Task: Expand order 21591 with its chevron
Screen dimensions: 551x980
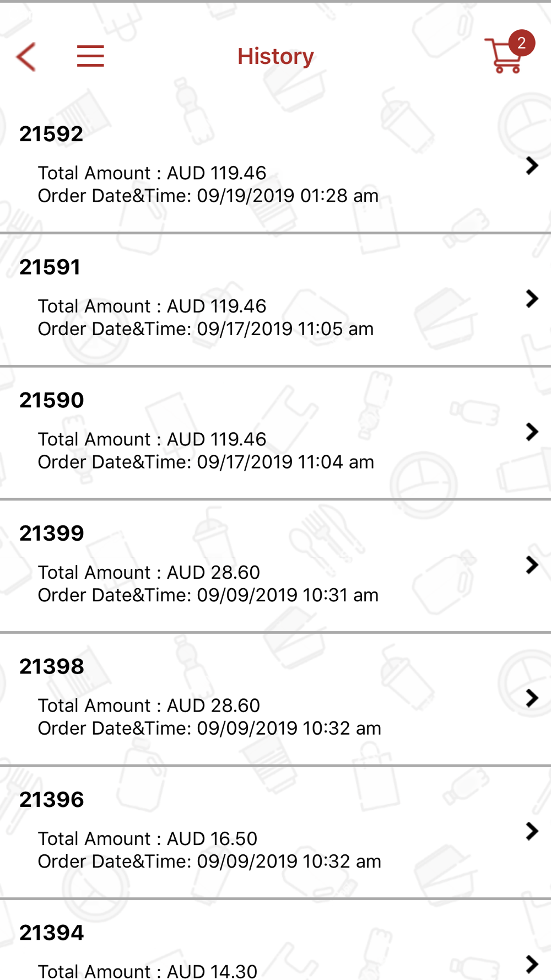Action: tap(532, 299)
